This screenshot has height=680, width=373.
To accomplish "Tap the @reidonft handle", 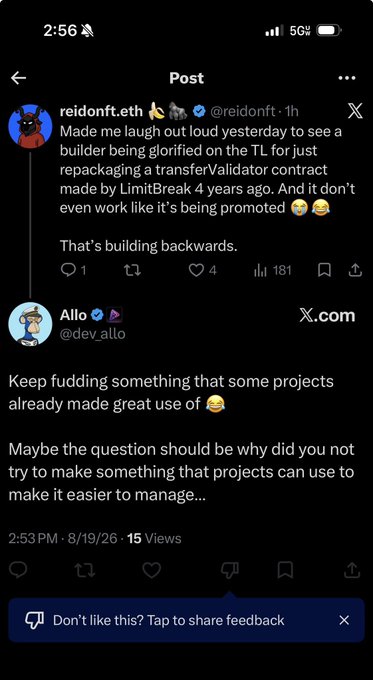I will click(242, 112).
